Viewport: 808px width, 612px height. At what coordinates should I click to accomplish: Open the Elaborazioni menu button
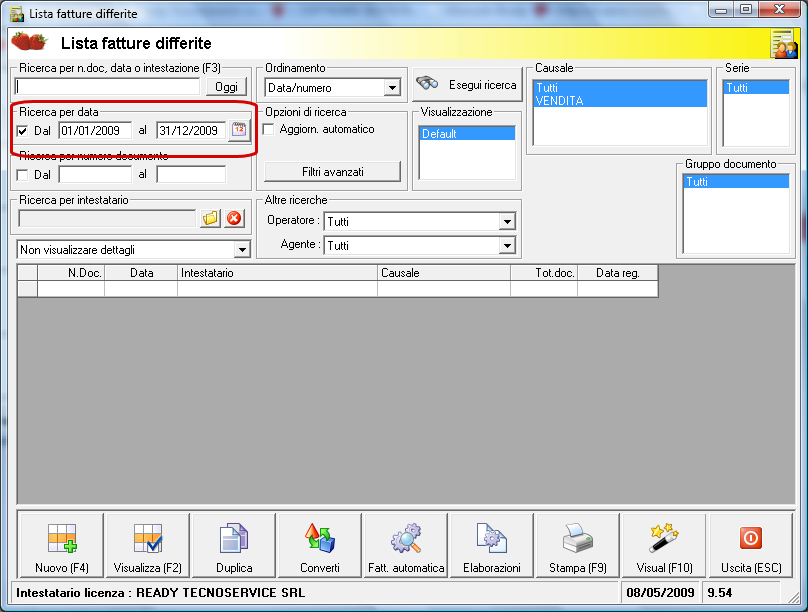(x=492, y=546)
